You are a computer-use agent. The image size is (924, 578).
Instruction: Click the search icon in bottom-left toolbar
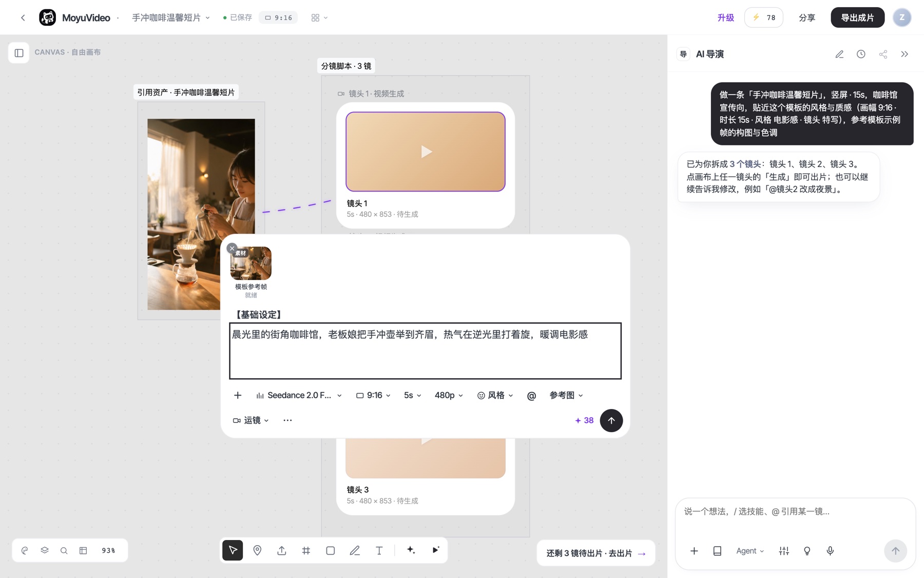click(x=64, y=550)
